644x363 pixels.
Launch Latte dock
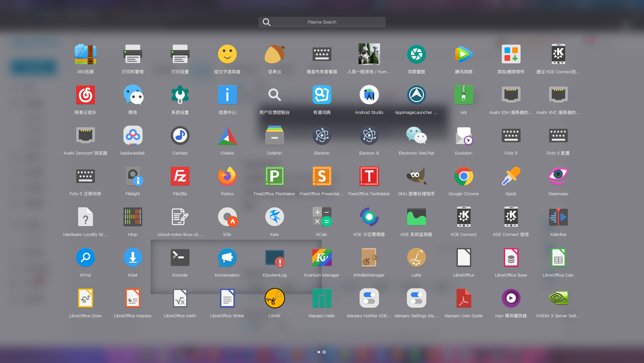tap(416, 258)
